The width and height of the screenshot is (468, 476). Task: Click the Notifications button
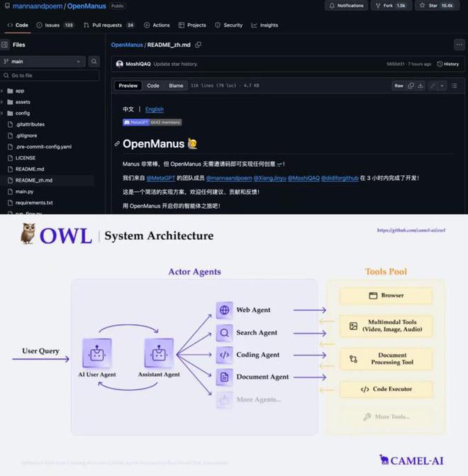click(346, 6)
